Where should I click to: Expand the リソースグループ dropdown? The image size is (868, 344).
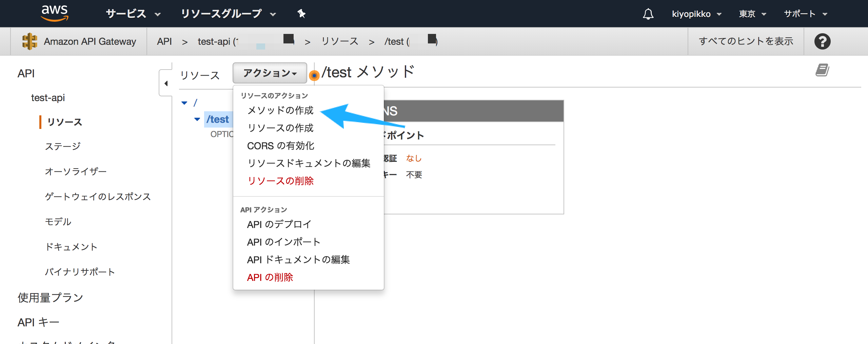coord(228,14)
